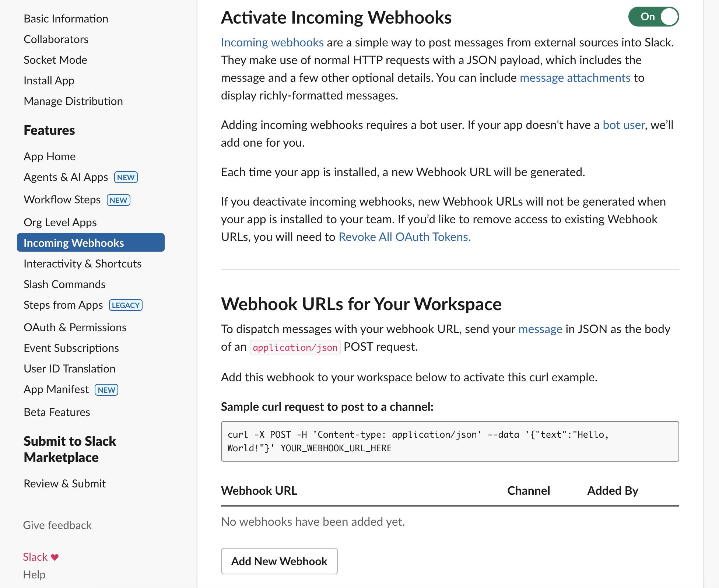
Task: Open Steps from Apps legacy page
Action: pyautogui.click(x=63, y=305)
